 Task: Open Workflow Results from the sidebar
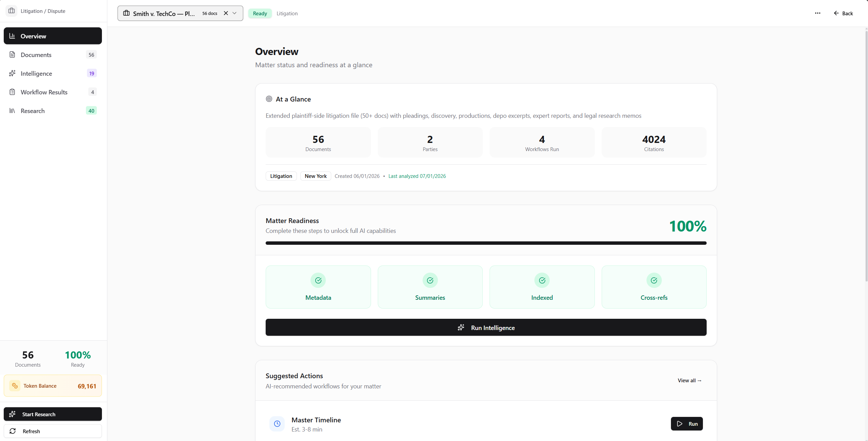coord(44,92)
